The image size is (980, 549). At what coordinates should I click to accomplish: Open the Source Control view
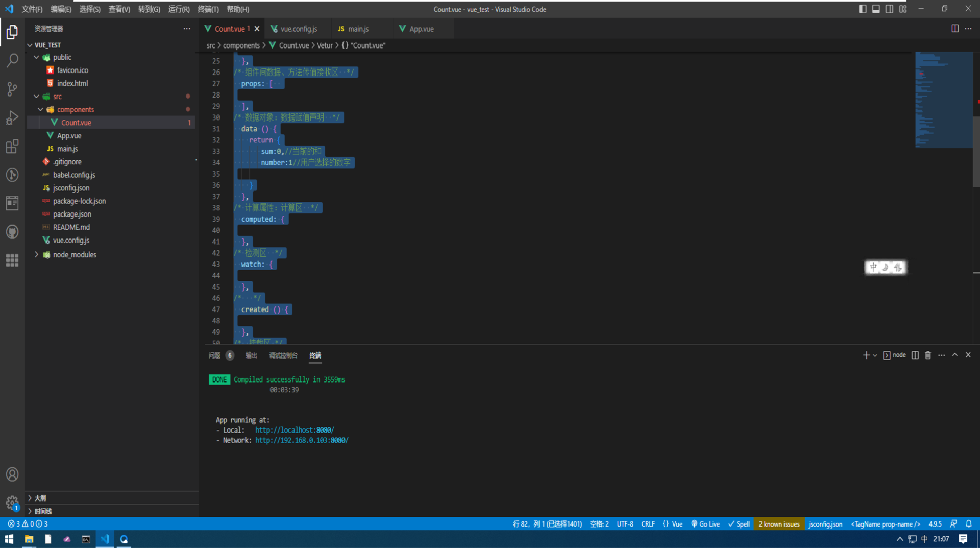coord(12,89)
